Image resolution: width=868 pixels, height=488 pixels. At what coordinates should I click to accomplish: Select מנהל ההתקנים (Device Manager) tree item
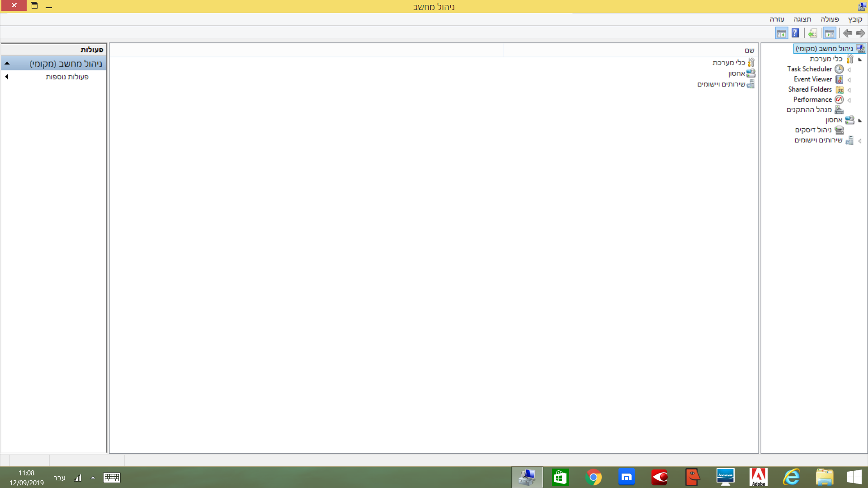[x=809, y=110]
